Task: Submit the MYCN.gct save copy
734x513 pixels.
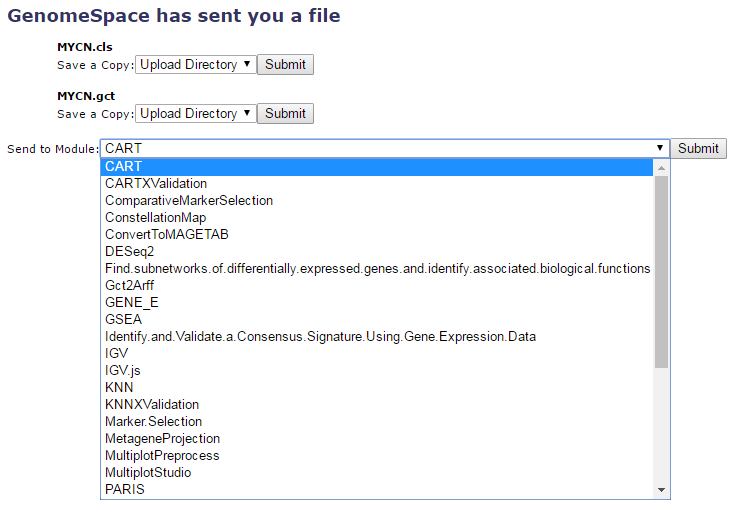Action: 285,114
